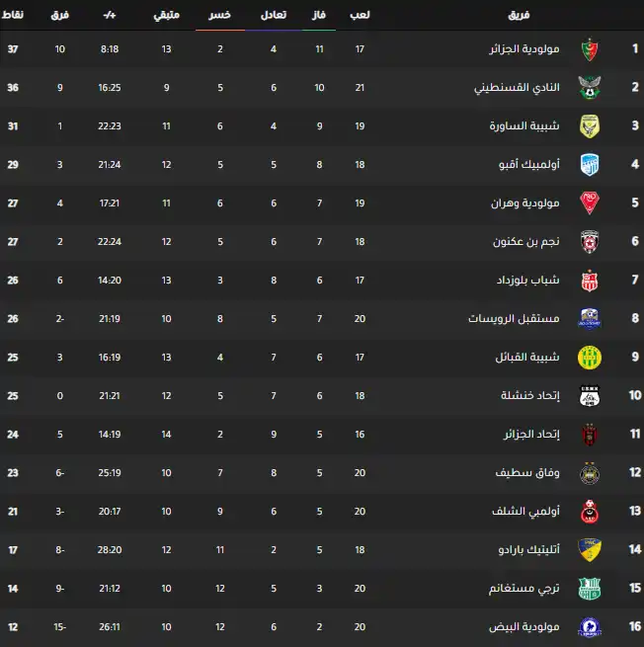The width and height of the screenshot is (644, 647).
Task: Click the خسر losses column header
Action: [x=219, y=16]
